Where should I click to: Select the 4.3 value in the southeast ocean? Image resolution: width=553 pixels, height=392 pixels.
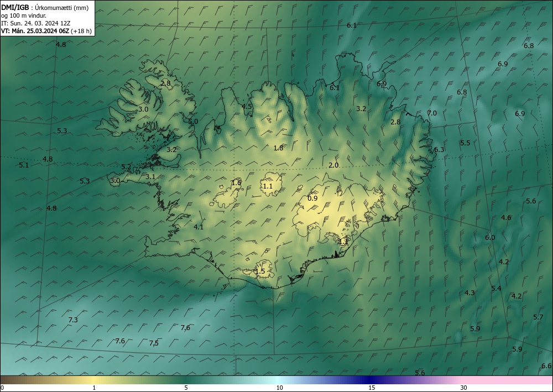click(469, 292)
